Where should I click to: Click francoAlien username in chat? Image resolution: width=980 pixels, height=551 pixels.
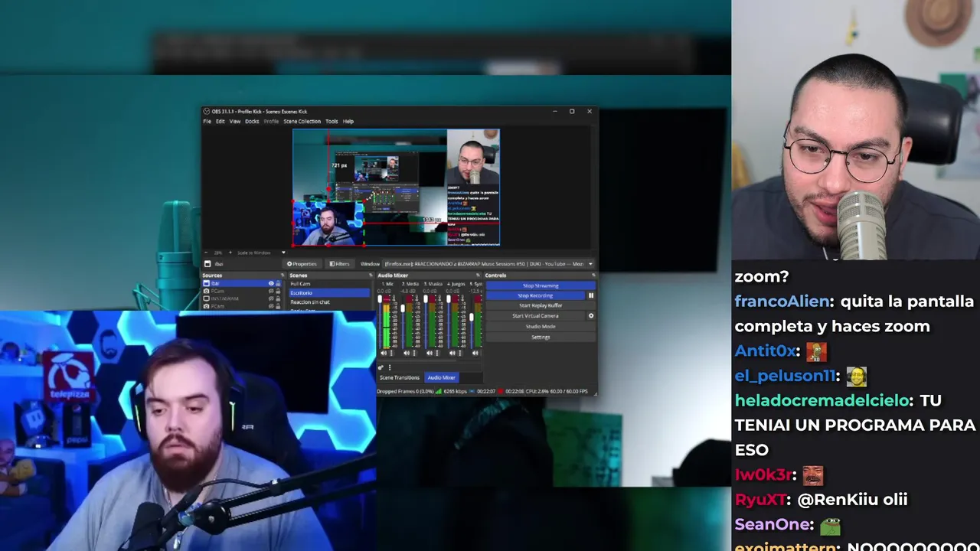(x=780, y=302)
